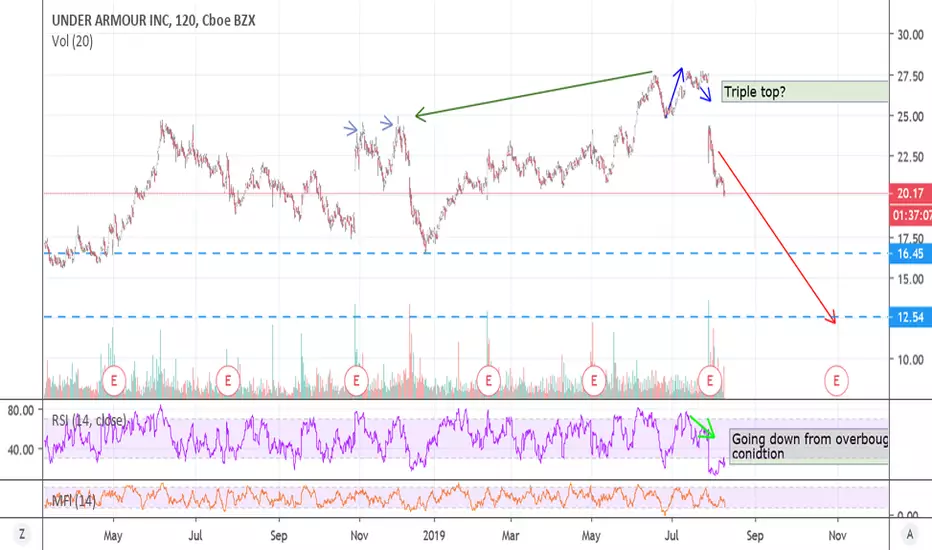Click the 27.50 price axis label
The height and width of the screenshot is (550, 932).
click(x=910, y=76)
